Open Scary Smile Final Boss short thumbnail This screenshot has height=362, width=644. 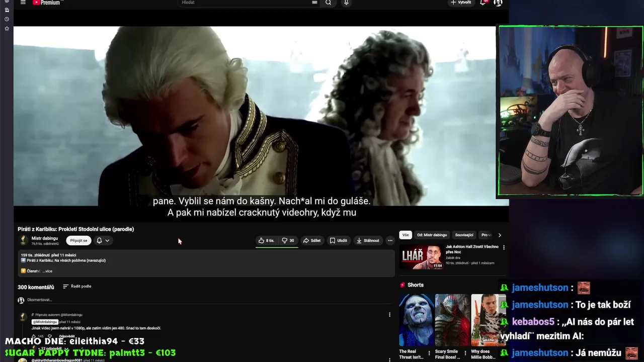point(452,320)
